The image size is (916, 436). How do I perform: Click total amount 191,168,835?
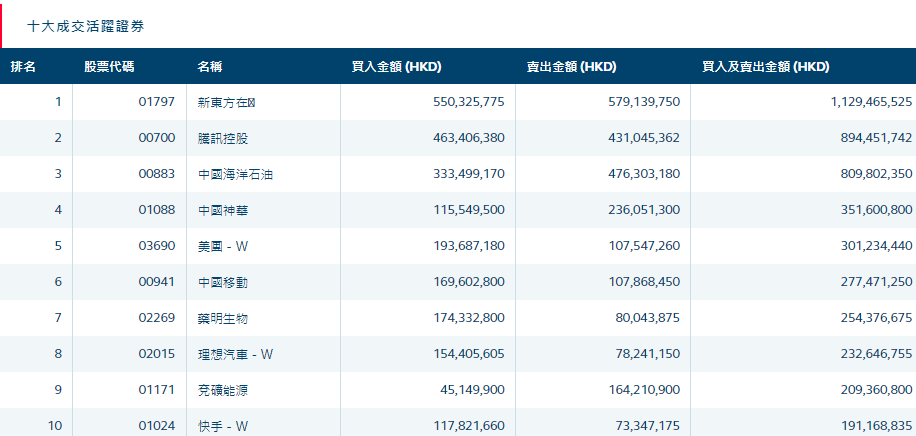click(x=876, y=426)
